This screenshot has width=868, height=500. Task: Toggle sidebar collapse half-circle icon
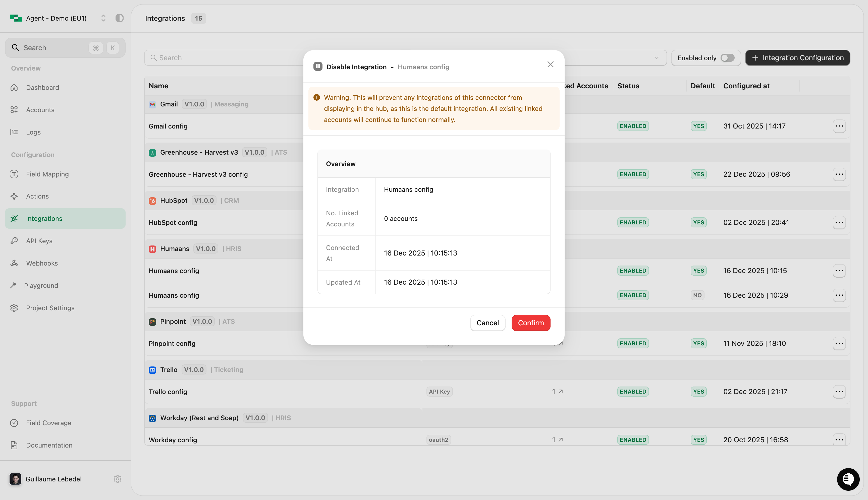click(119, 18)
